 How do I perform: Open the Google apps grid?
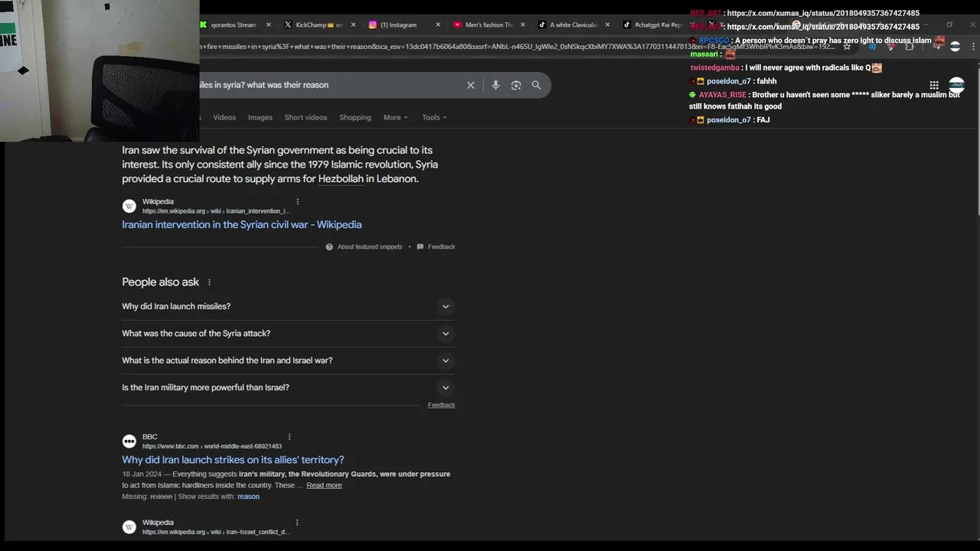(934, 85)
